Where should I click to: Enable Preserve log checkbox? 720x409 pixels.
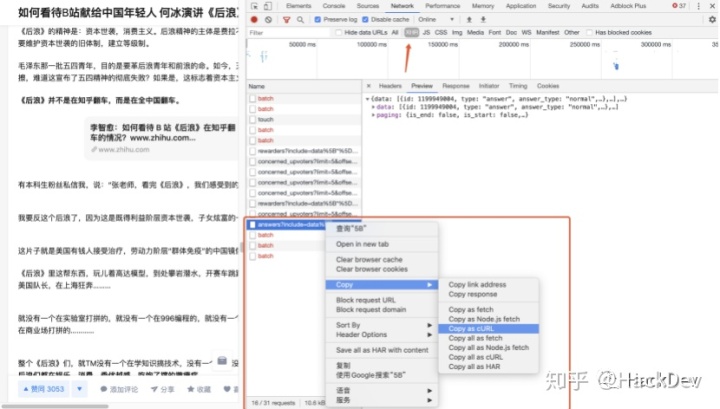(x=318, y=20)
